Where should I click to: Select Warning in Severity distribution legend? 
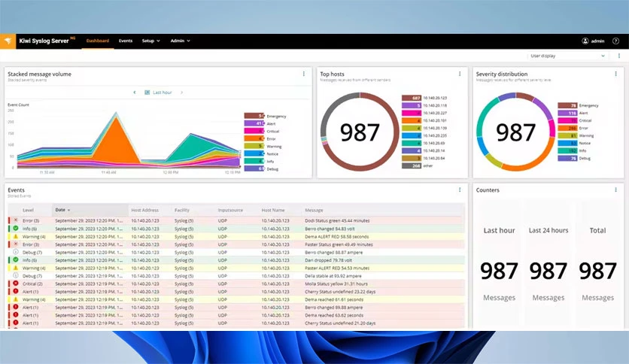(x=576, y=135)
